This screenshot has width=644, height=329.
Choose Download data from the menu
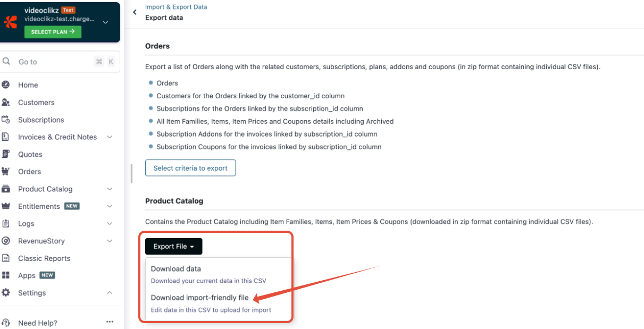(176, 269)
